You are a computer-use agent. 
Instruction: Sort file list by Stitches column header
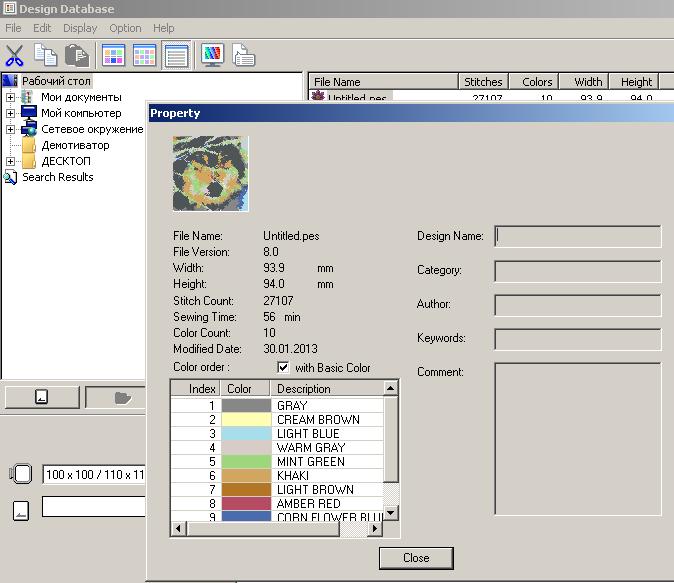[484, 82]
